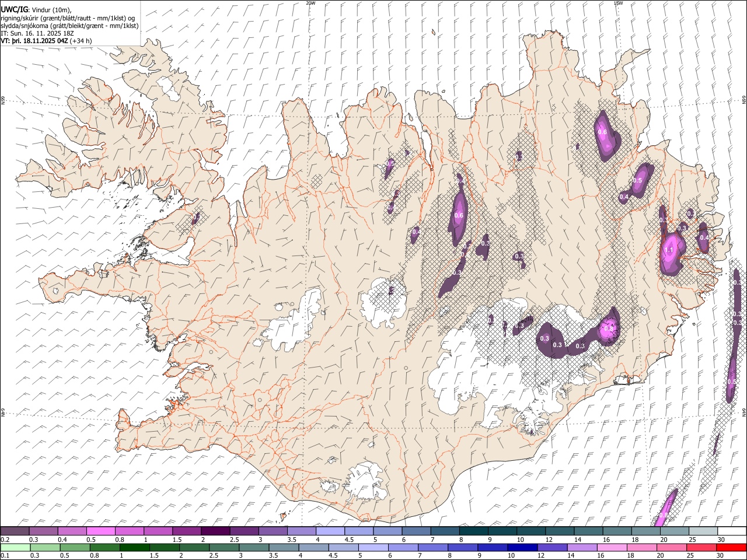This screenshot has height=560, width=747.
Task: Click the light gray snow swatch labeled 25
Action: (704, 531)
